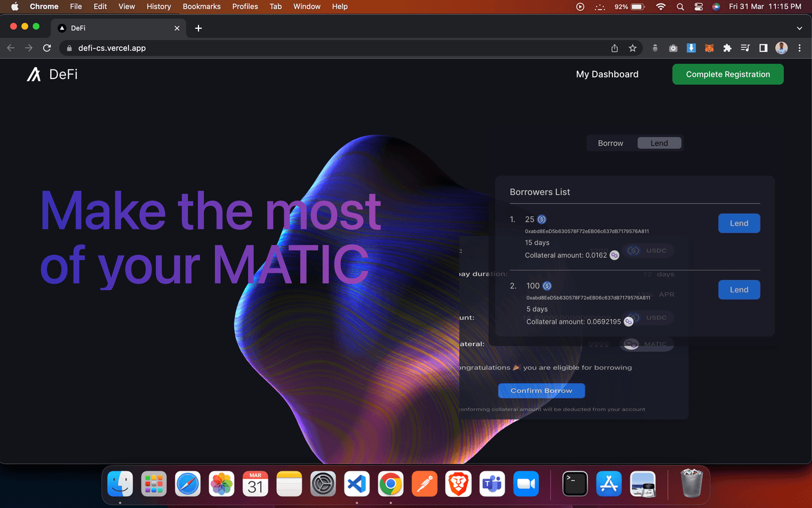The width and height of the screenshot is (812, 508).
Task: Open the Chrome Extensions puzzle icon
Action: (x=727, y=48)
